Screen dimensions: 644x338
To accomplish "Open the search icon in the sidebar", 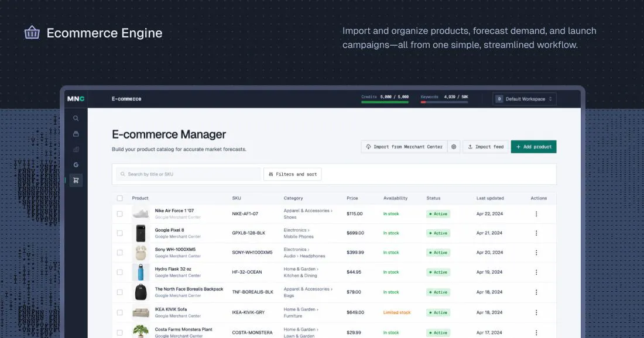I will click(76, 119).
